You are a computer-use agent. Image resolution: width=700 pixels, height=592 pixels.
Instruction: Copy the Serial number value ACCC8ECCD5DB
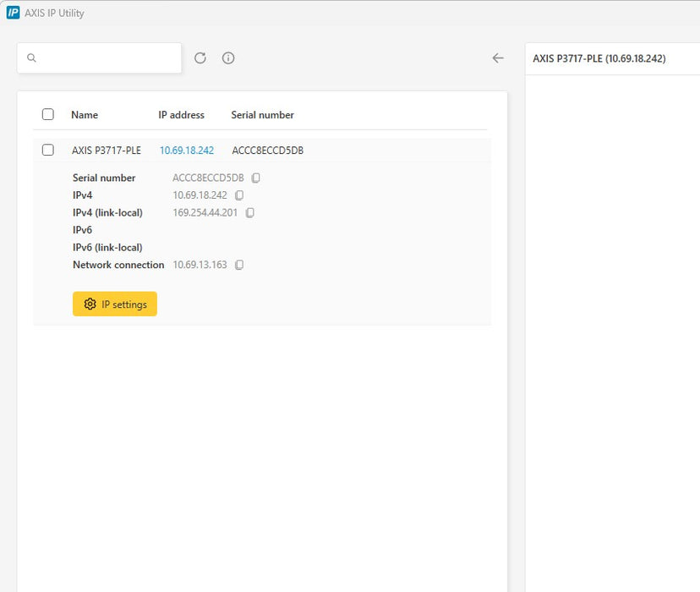[256, 178]
